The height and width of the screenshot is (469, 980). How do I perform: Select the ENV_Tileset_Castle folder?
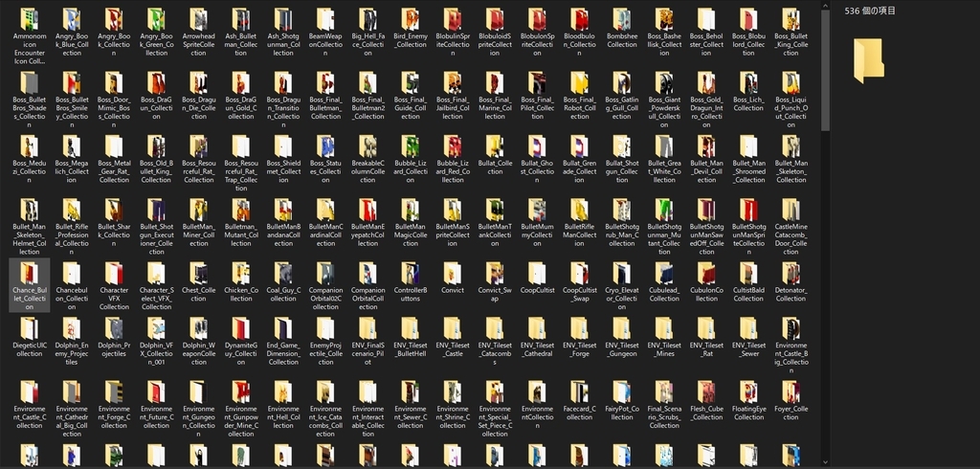tap(453, 337)
